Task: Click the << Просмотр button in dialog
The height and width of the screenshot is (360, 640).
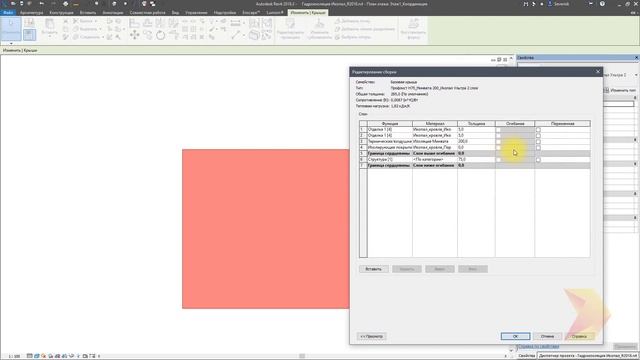Action: click(x=372, y=336)
